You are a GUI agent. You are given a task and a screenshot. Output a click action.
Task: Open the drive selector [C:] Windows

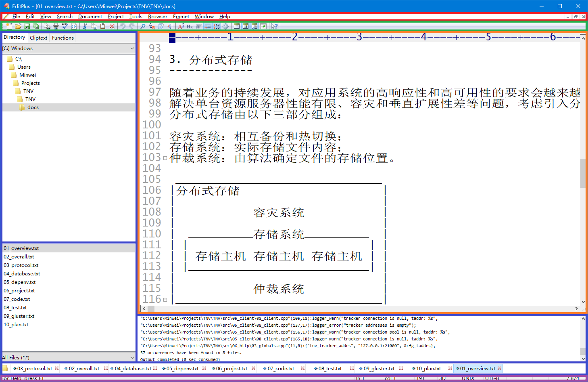click(69, 48)
